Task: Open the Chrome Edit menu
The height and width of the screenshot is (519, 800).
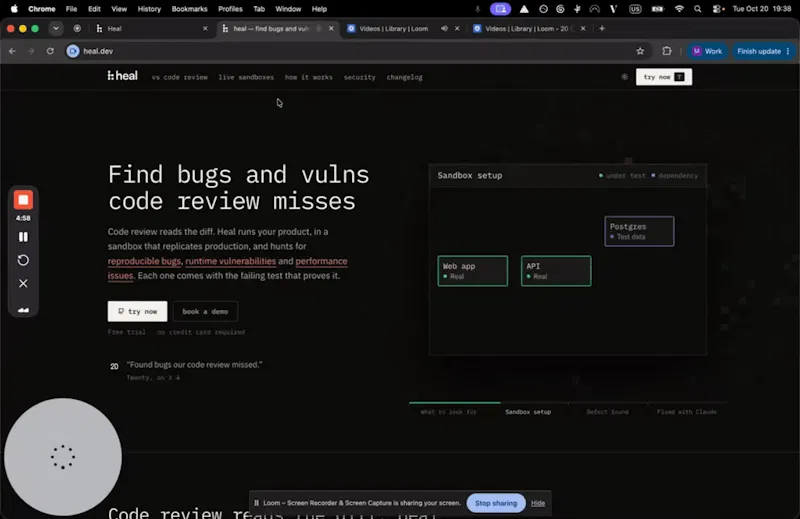Action: (94, 9)
